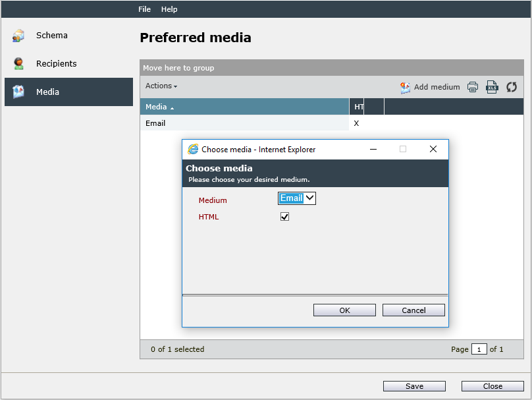532x400 pixels.
Task: Open the Medium dropdown showing Email
Action: [297, 198]
